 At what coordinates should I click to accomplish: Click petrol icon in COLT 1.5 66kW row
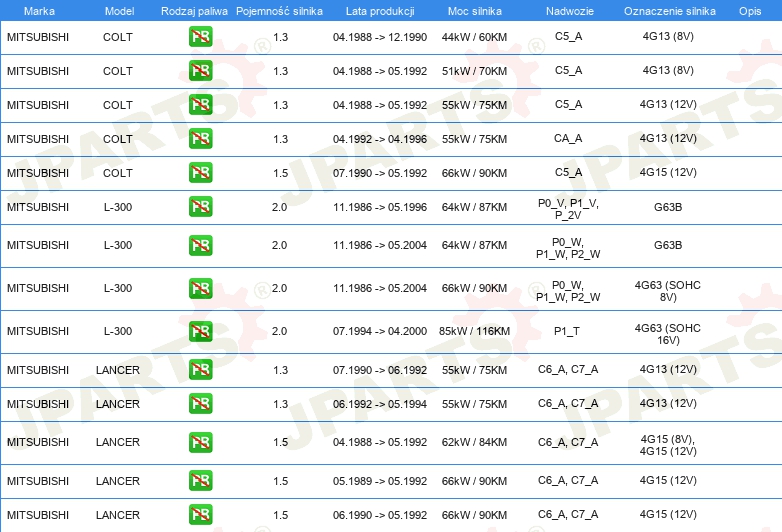[200, 173]
